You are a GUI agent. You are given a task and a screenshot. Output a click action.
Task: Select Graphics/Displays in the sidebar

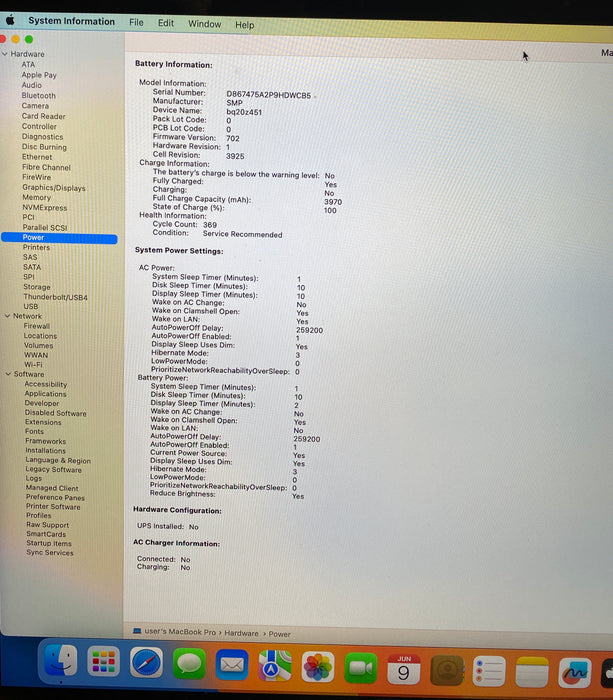[x=54, y=188]
